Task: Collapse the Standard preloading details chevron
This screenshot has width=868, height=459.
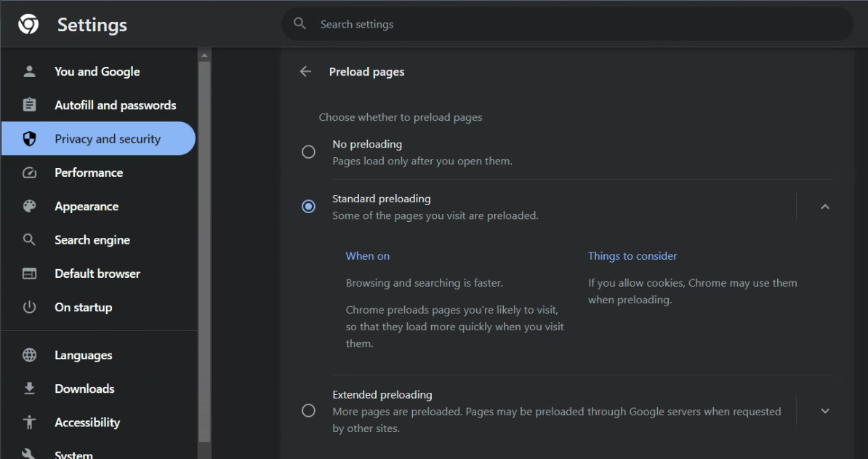Action: [x=825, y=207]
